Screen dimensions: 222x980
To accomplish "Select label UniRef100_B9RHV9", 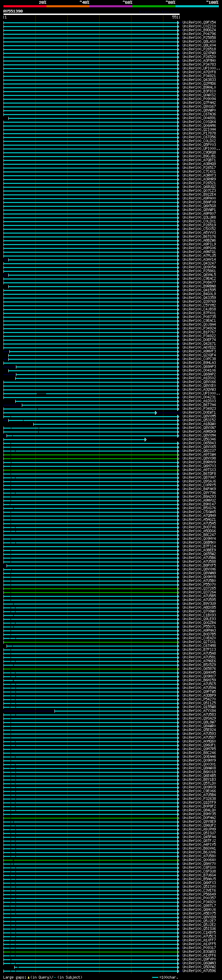I will pyautogui.click(x=199, y=462).
